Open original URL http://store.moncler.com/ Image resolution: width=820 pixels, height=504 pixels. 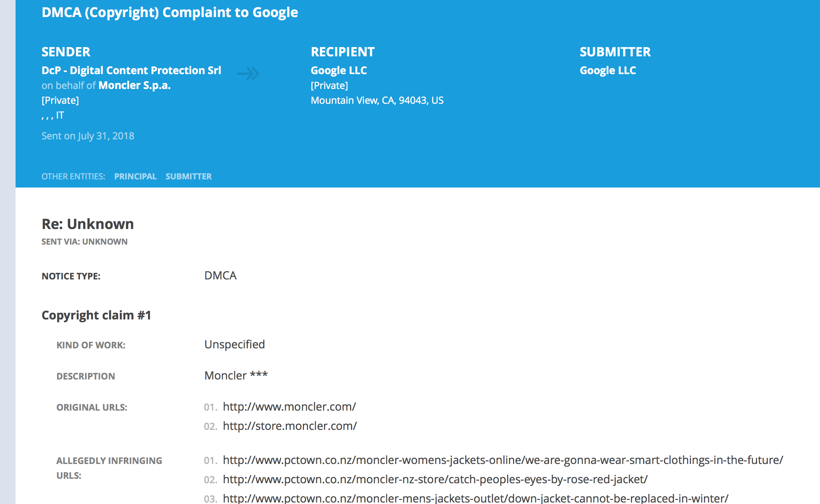pyautogui.click(x=290, y=426)
